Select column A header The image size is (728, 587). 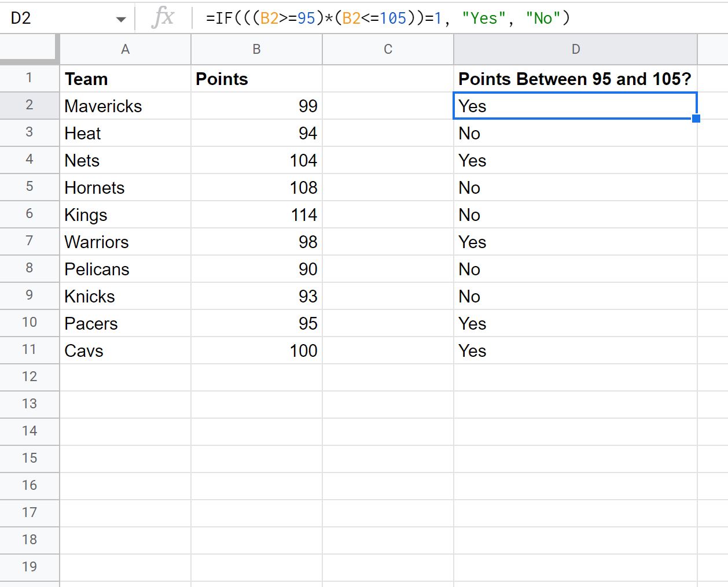pyautogui.click(x=125, y=49)
